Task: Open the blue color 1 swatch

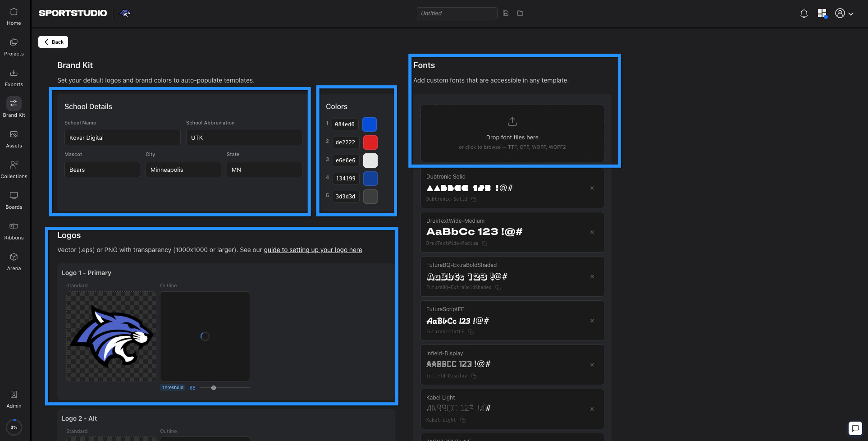Action: pyautogui.click(x=370, y=124)
